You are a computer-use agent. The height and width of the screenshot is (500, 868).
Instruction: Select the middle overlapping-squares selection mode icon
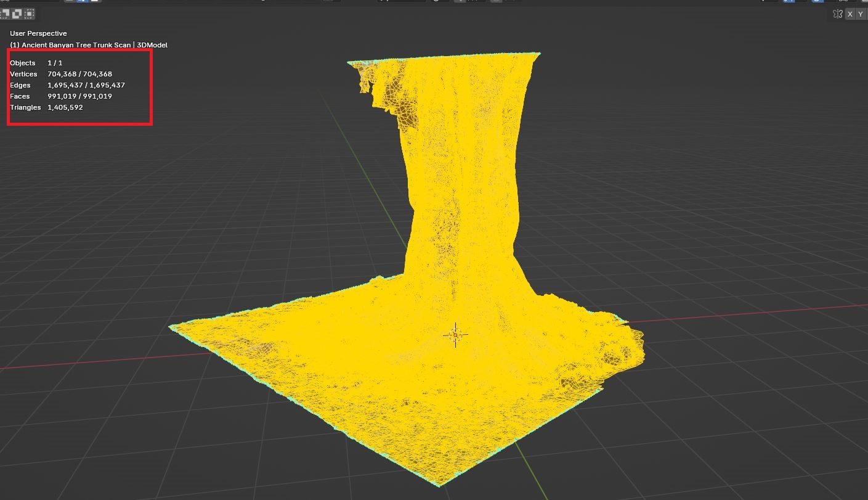(x=17, y=13)
